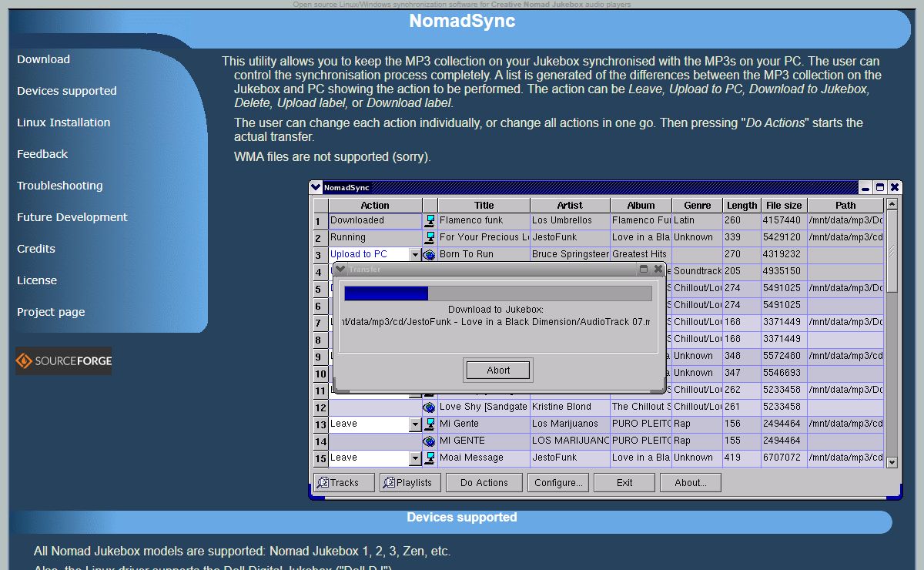This screenshot has width=924, height=570.
Task: Click the Soundtrack genre cell in row 4
Action: (697, 271)
